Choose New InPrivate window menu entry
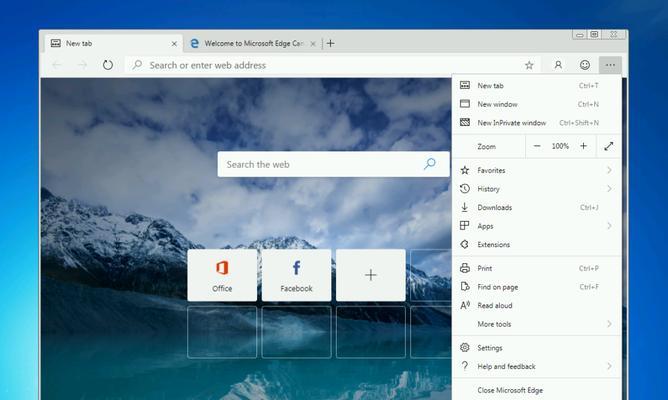668x400 pixels. click(x=536, y=123)
